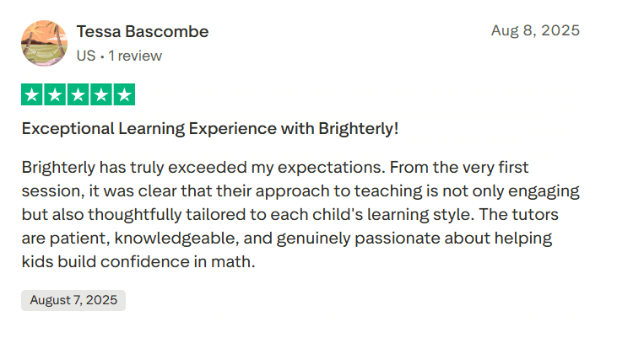The height and width of the screenshot is (354, 644).
Task: Click the US country label
Action: coord(85,56)
